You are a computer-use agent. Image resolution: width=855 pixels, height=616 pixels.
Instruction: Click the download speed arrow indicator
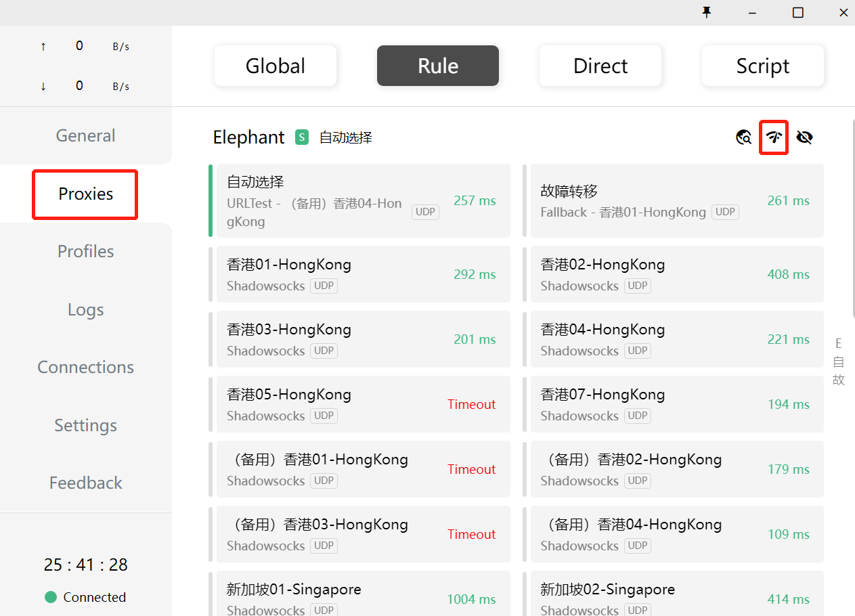(43, 87)
